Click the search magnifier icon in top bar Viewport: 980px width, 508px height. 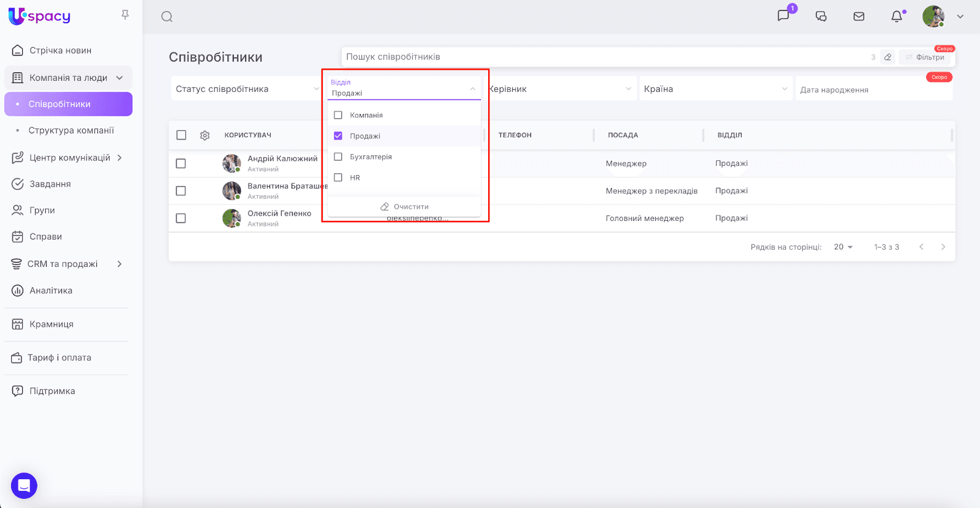pos(167,17)
